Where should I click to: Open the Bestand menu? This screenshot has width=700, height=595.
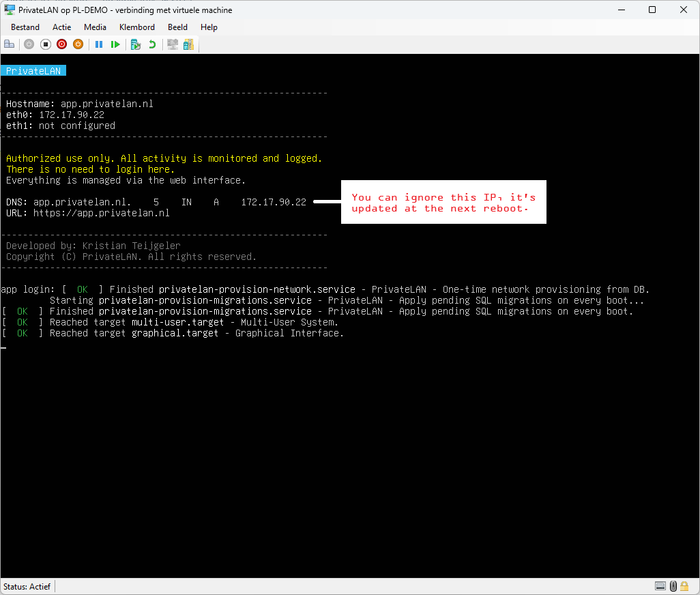pos(25,27)
